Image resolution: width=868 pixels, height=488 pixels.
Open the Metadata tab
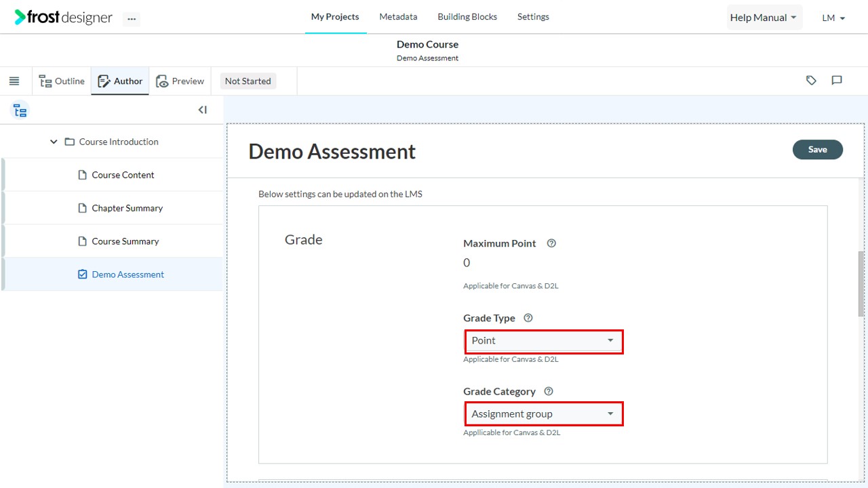click(398, 17)
